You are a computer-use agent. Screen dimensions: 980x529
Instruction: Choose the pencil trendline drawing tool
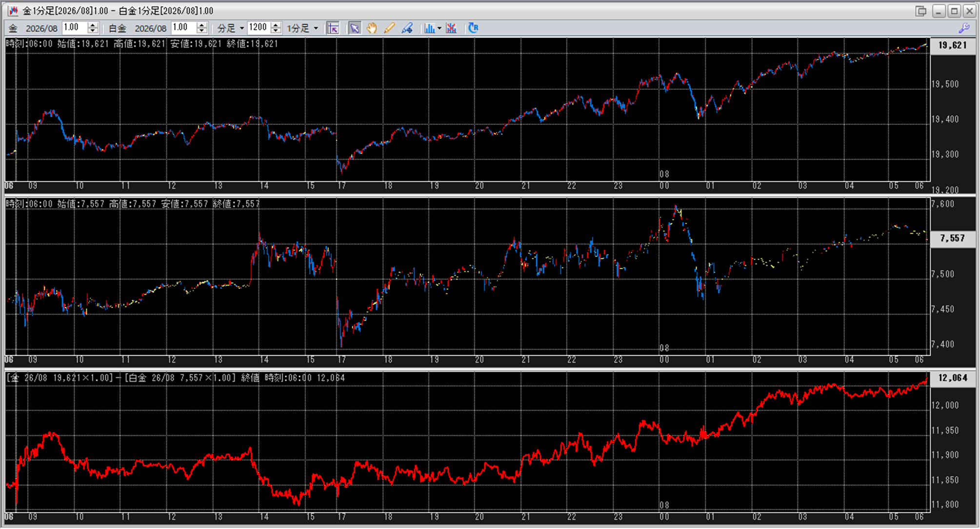click(x=389, y=28)
